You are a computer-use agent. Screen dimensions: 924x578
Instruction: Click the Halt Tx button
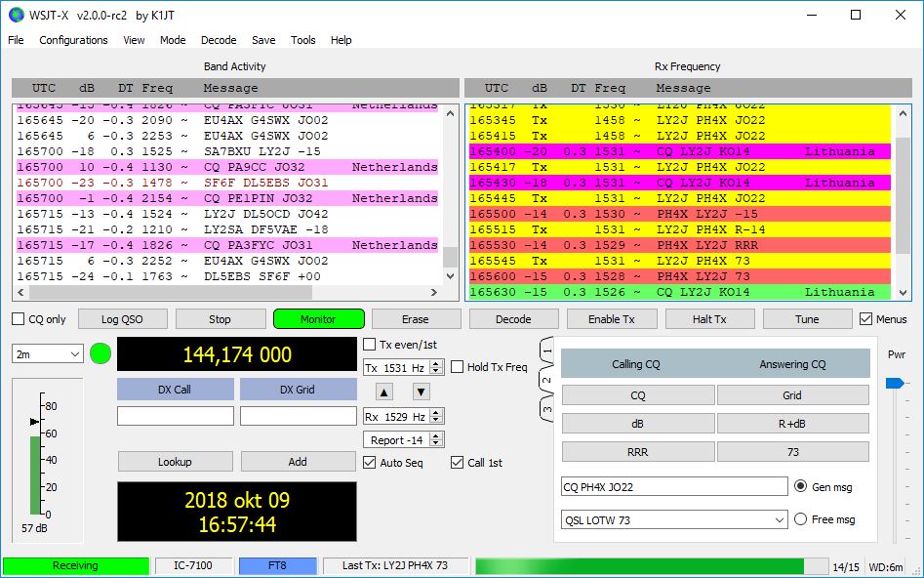[x=709, y=319]
